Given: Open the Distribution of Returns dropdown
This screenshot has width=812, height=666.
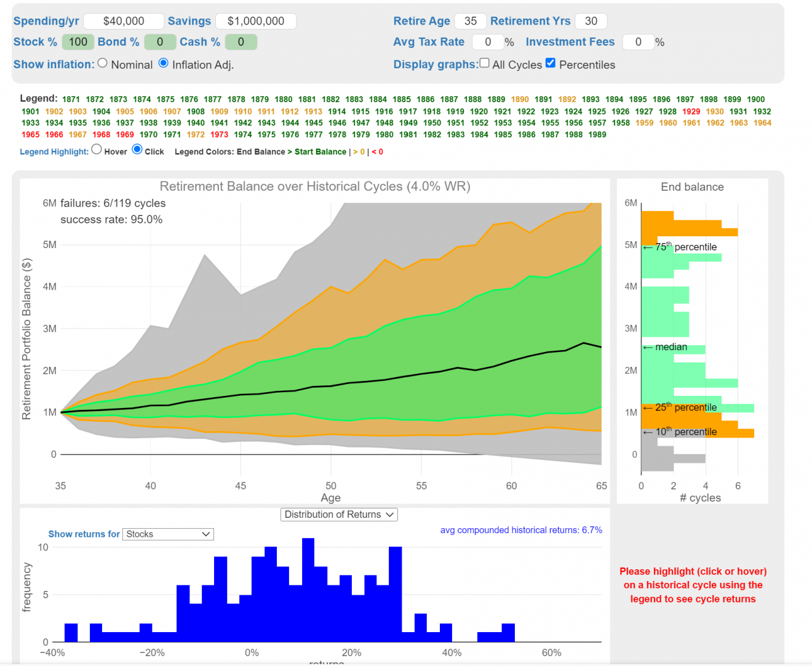Looking at the screenshot, I should coord(339,515).
